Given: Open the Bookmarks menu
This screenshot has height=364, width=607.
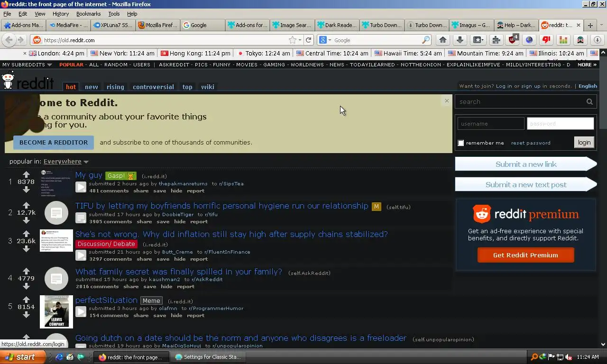Looking at the screenshot, I should coord(88,14).
